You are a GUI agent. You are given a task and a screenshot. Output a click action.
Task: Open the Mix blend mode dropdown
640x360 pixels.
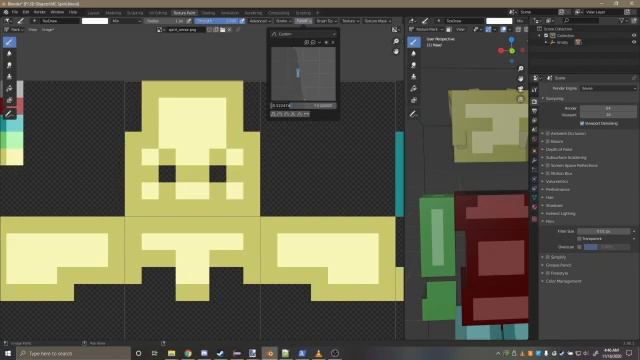[x=126, y=21]
